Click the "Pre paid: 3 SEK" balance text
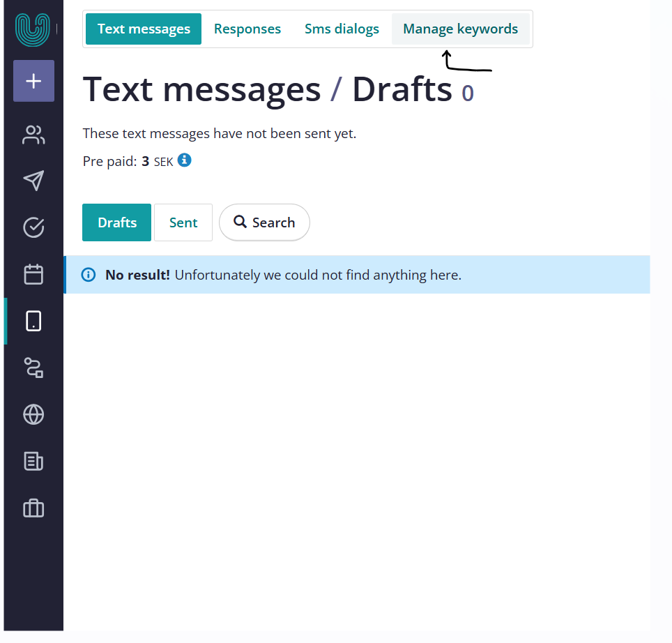672x643 pixels. (128, 162)
